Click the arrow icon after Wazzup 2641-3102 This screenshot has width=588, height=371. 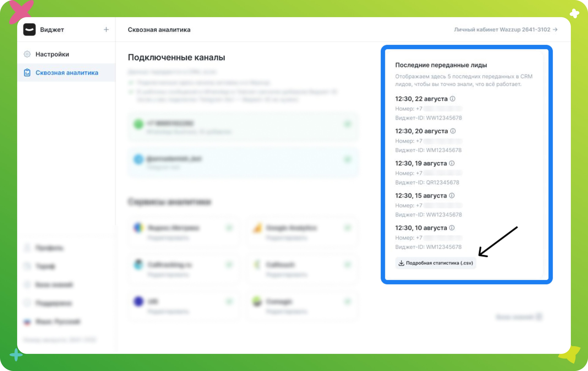[555, 30]
